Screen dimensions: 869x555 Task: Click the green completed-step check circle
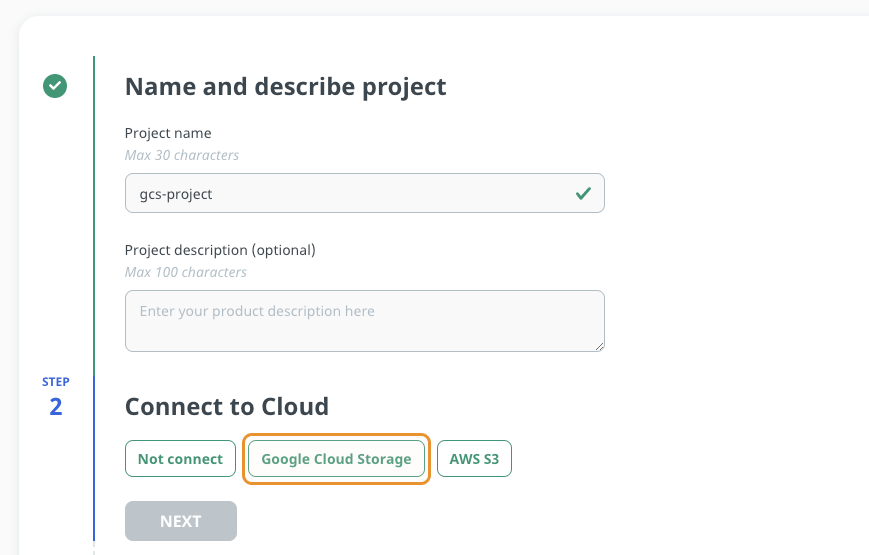tap(55, 86)
